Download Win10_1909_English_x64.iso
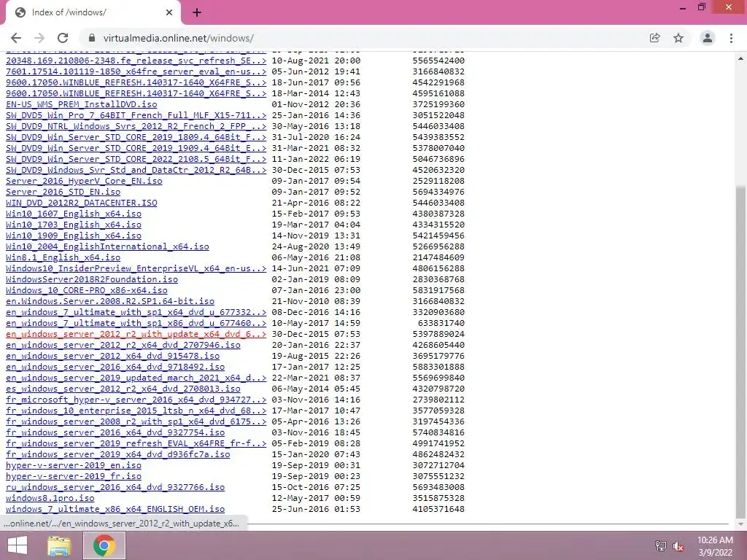747x560 pixels. (74, 236)
